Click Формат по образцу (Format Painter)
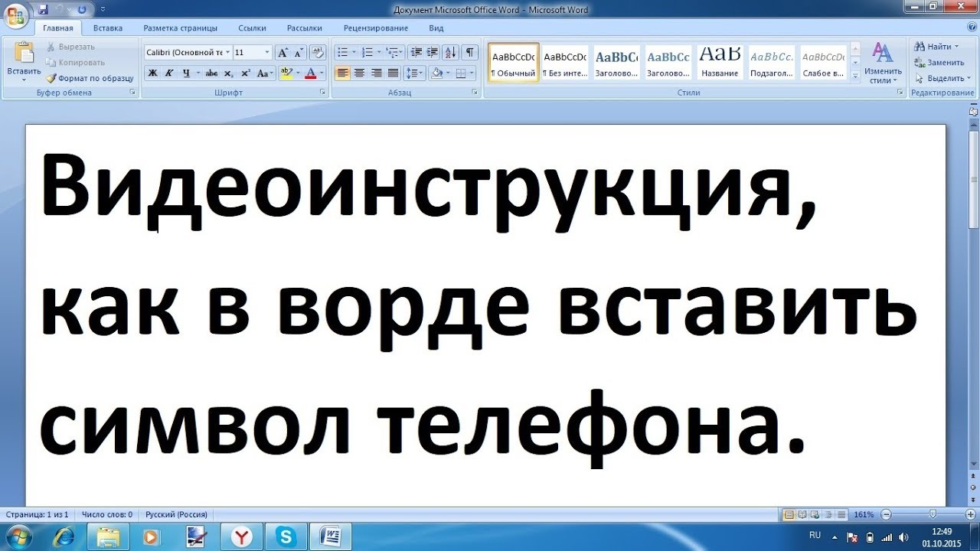The width and height of the screenshot is (980, 551). click(90, 78)
